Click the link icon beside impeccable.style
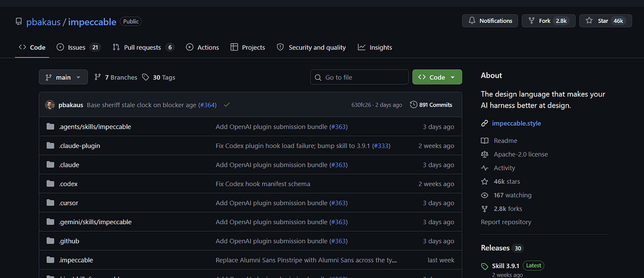The width and height of the screenshot is (644, 278). click(x=484, y=123)
